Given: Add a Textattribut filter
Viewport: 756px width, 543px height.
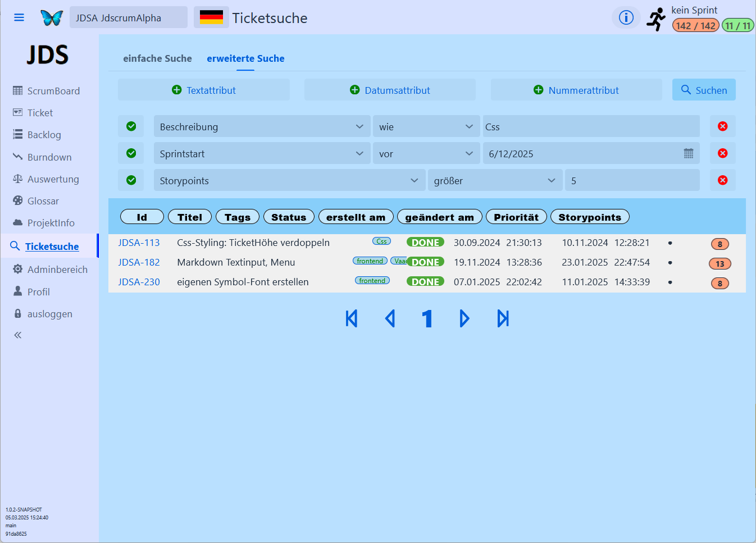Looking at the screenshot, I should point(204,90).
